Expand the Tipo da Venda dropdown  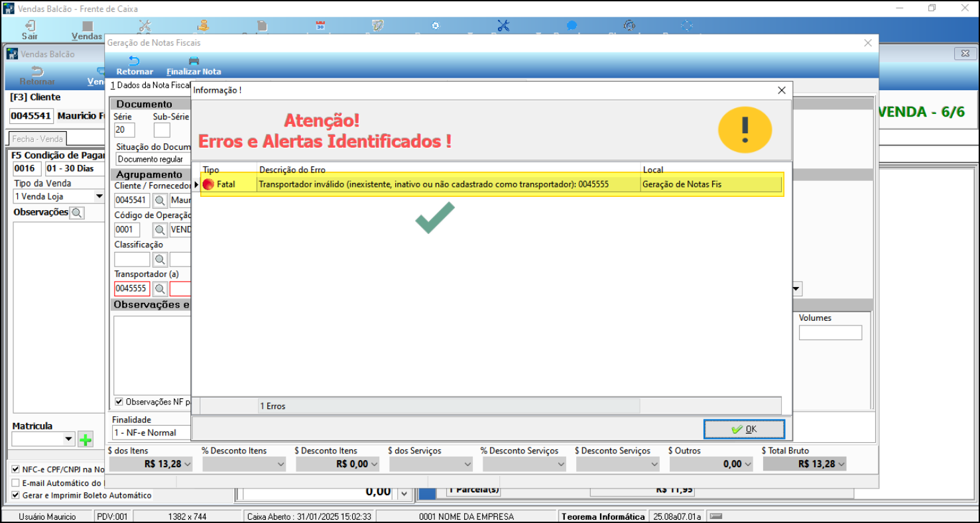[99, 196]
